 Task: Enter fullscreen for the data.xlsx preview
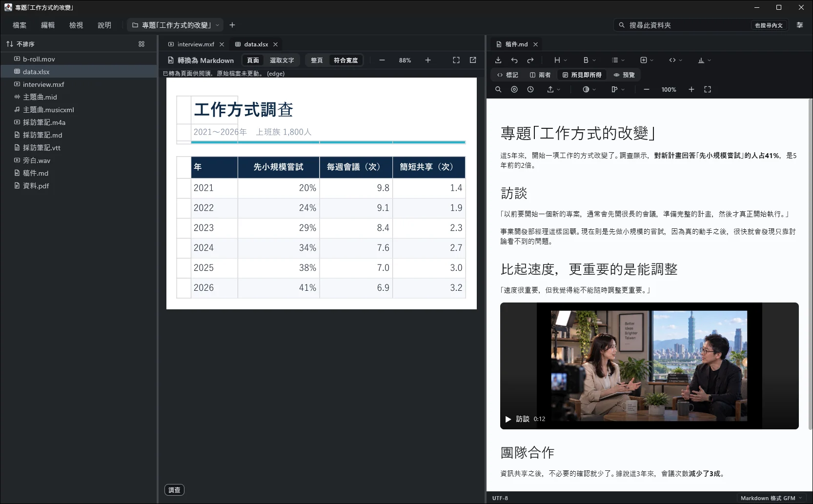pyautogui.click(x=456, y=60)
